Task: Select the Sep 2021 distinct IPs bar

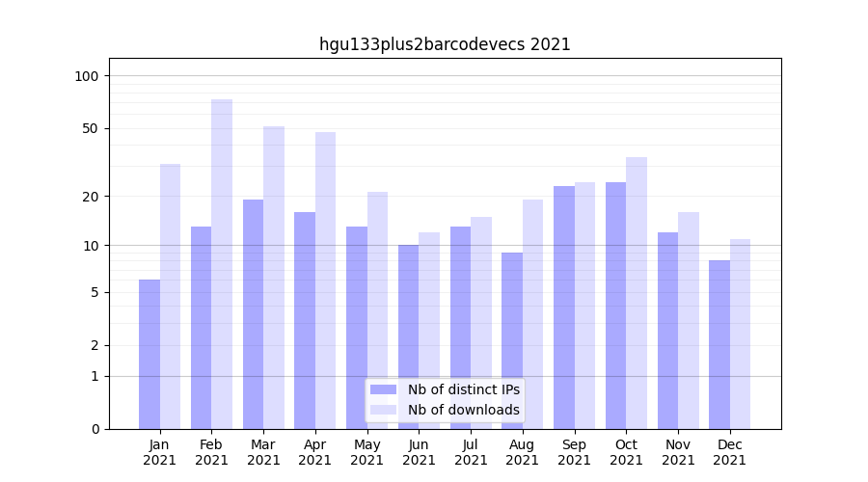Action: pos(564,307)
